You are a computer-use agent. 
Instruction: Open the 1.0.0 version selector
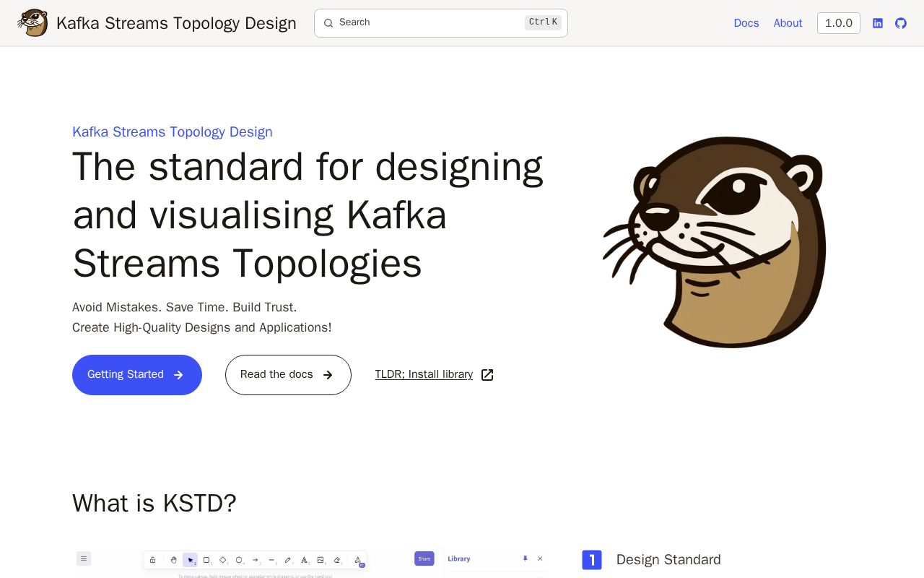tap(838, 23)
